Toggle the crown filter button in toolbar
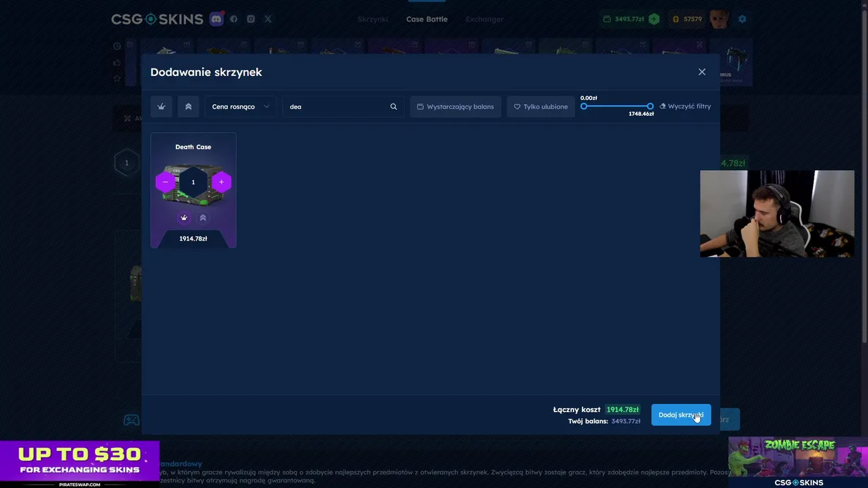This screenshot has height=488, width=868. (x=161, y=106)
